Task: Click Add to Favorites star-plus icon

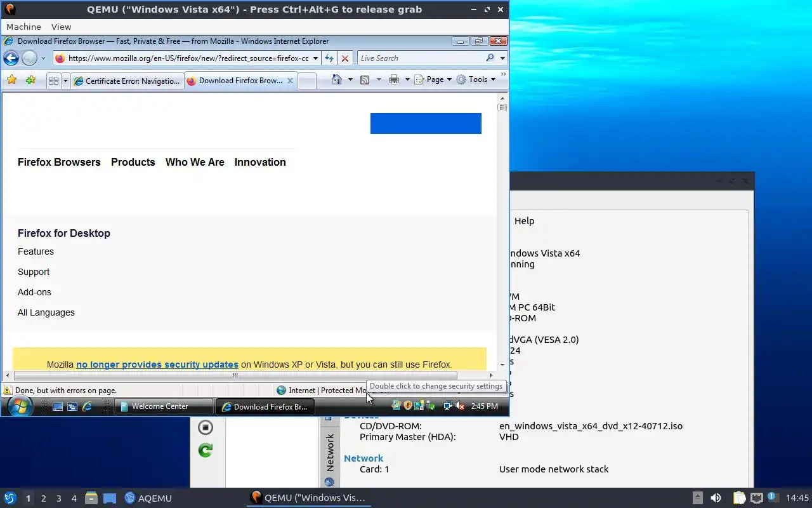Action: pyautogui.click(x=30, y=80)
